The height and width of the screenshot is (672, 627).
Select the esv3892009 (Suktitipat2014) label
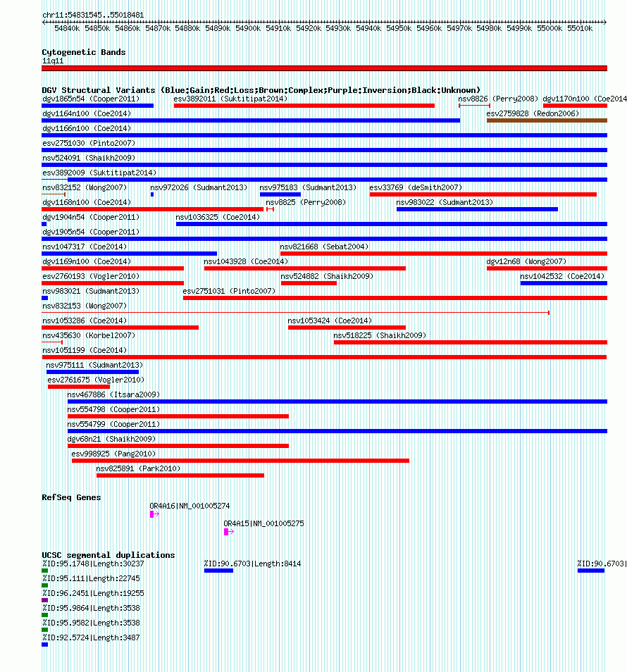99,173
